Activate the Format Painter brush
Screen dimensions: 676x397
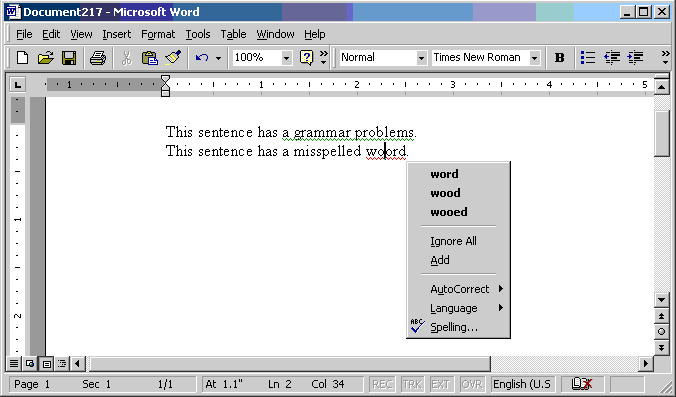point(173,57)
